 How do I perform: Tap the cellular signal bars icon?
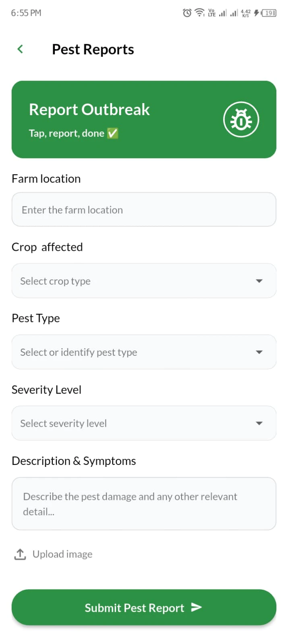[x=223, y=12]
